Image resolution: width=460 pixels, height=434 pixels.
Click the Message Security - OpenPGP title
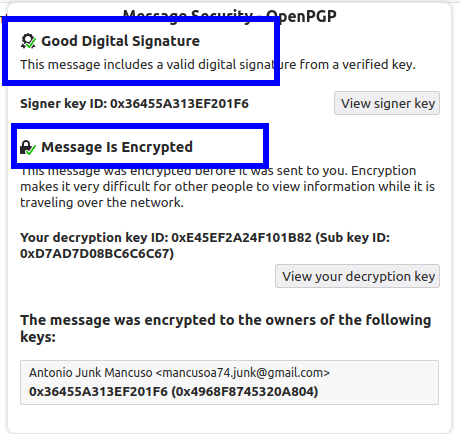pos(230,16)
